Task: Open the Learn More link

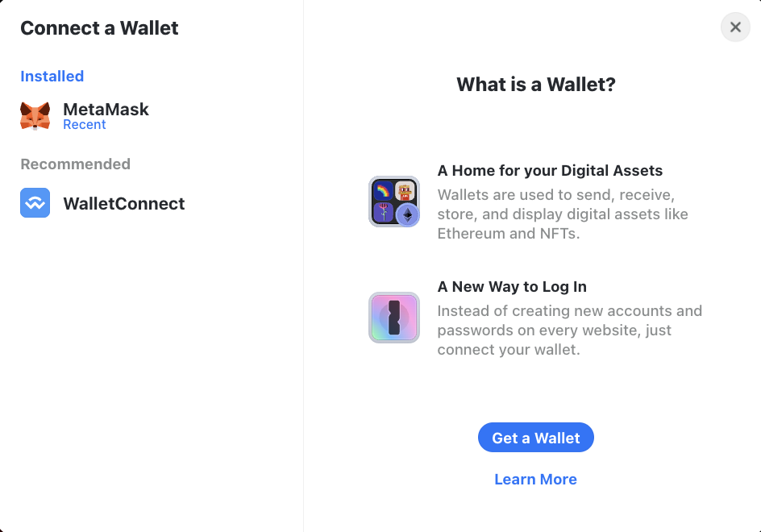Action: [536, 479]
